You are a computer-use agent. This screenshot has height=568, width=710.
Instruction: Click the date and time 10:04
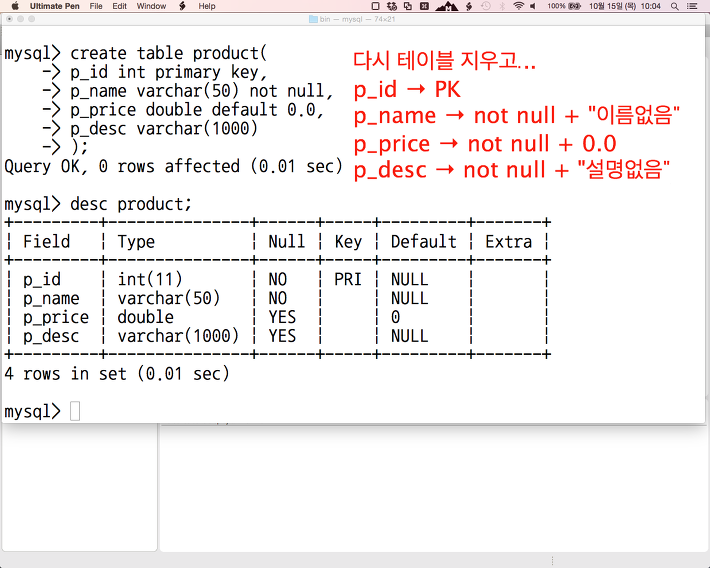pos(625,6)
